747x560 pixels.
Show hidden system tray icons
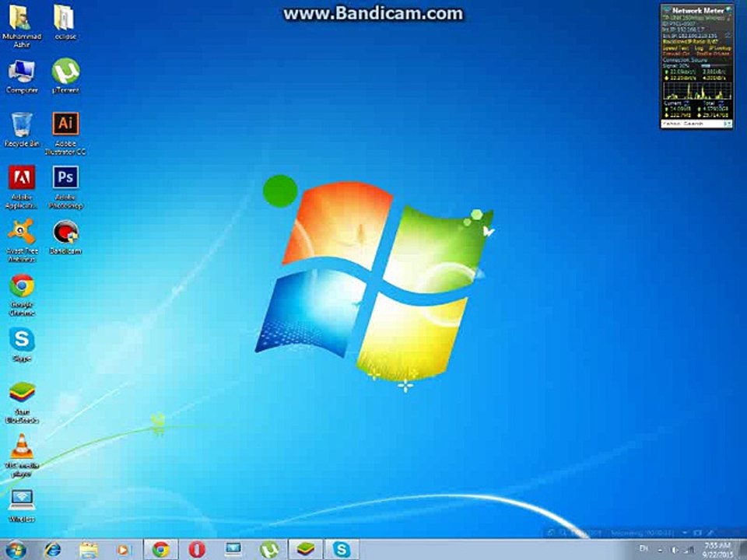pos(661,550)
